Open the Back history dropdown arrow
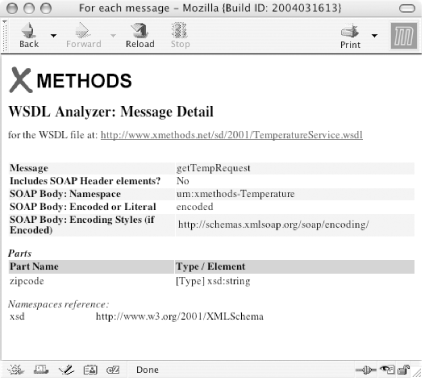Image resolution: width=423 pixels, height=378 pixels. [x=53, y=35]
